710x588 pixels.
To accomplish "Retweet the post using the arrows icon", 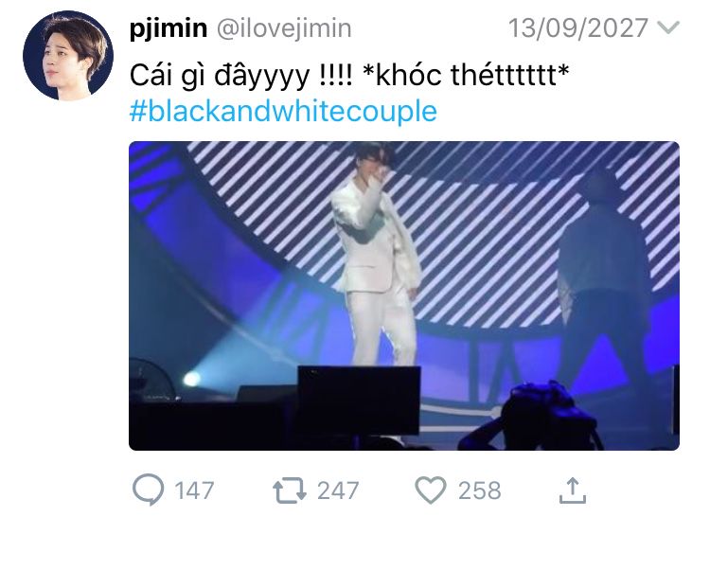I will click(x=290, y=491).
